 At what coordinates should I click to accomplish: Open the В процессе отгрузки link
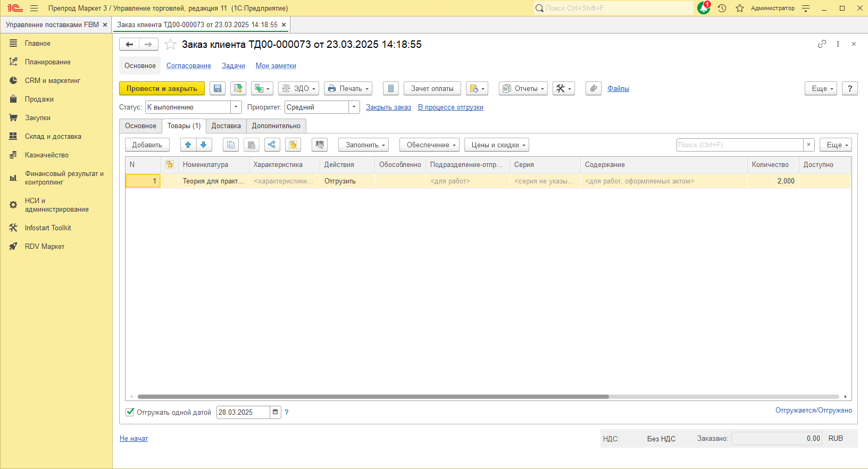pyautogui.click(x=450, y=107)
